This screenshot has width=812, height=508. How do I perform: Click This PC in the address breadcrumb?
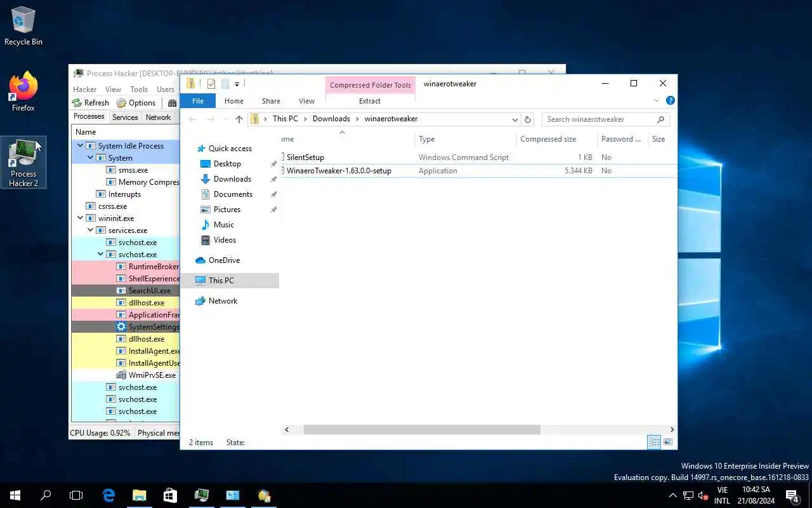(285, 119)
